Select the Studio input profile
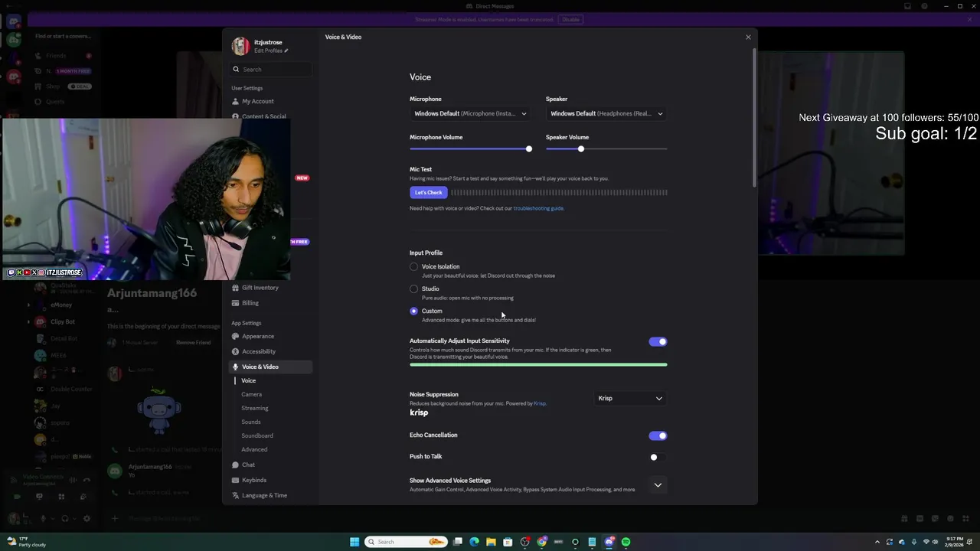The width and height of the screenshot is (980, 551). [x=413, y=289]
